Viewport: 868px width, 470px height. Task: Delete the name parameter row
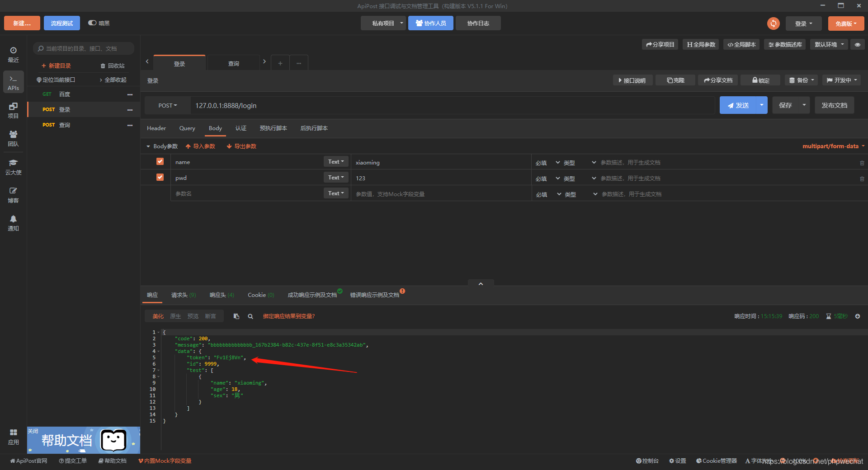coord(862,163)
